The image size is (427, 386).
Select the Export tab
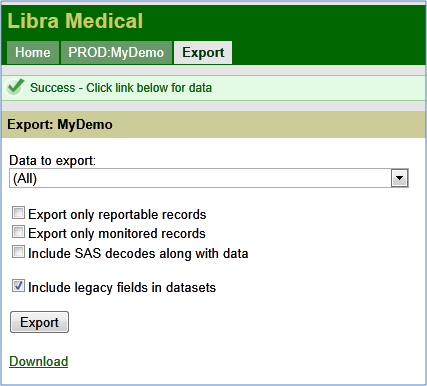203,52
